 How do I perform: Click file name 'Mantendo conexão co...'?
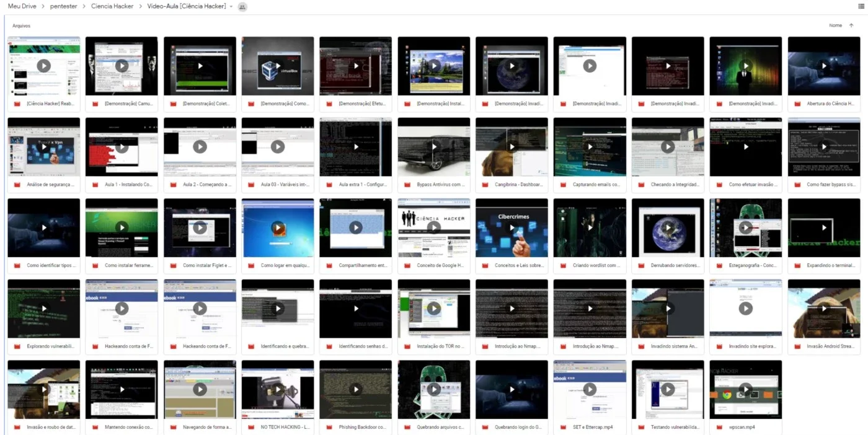[128, 427]
